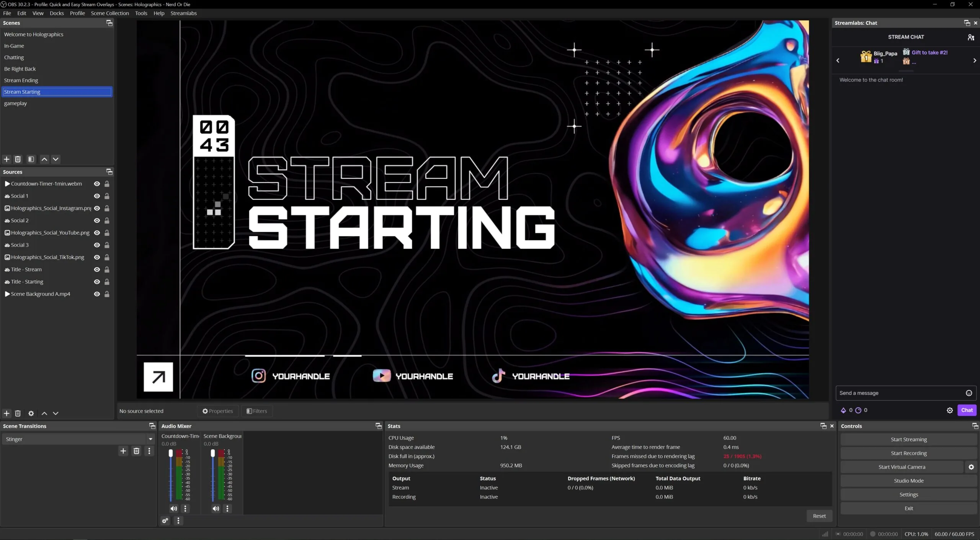This screenshot has width=980, height=540.
Task: Hide the Holographics_Social_Instagram.png source
Action: pos(97,208)
